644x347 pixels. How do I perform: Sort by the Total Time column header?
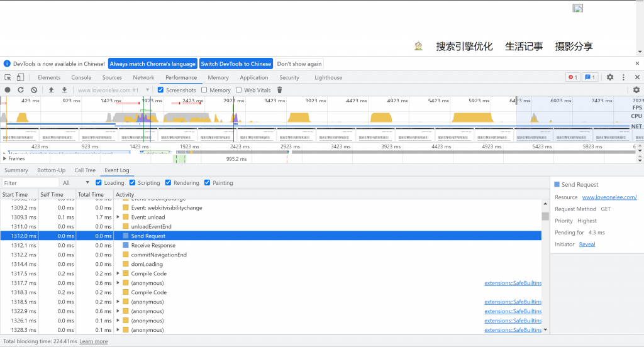click(94, 195)
